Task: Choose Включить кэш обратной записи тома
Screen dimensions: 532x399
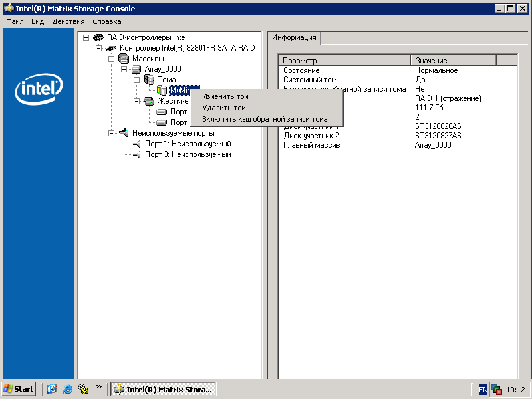Action: [x=267, y=119]
